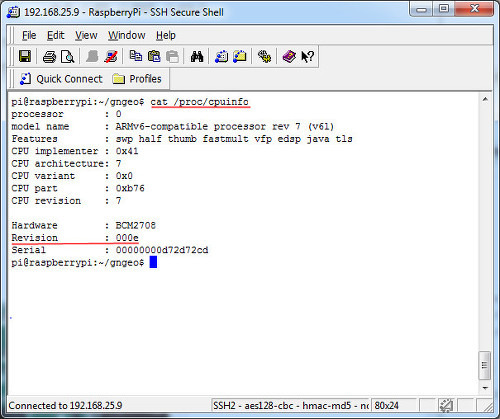This screenshot has height=419, width=500.
Task: Click the SSH Secure Shell title bar icon
Action: pos(13,12)
